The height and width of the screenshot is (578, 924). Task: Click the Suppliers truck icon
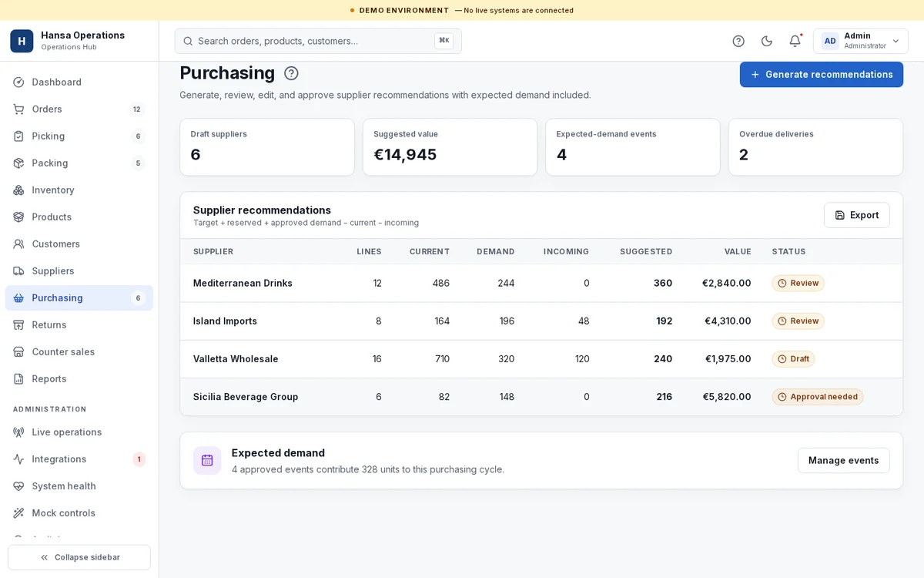(x=18, y=271)
